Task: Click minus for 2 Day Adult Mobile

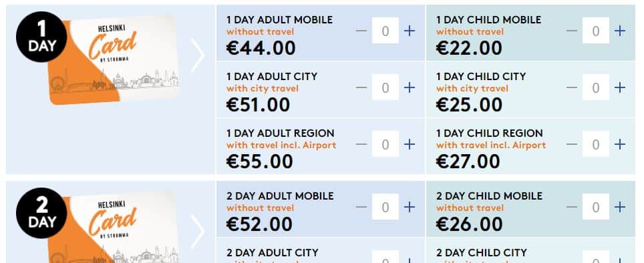Action: 361,207
